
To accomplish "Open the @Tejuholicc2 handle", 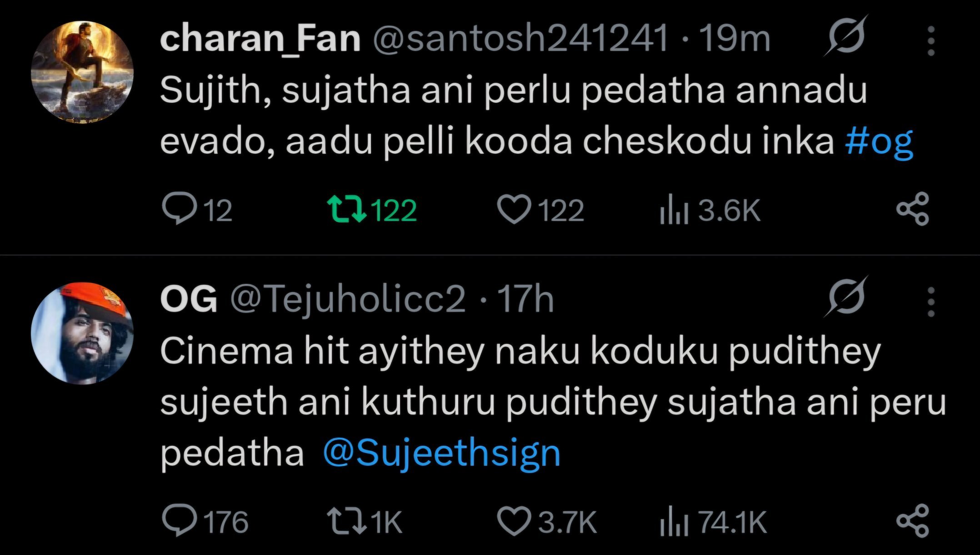I will [348, 299].
